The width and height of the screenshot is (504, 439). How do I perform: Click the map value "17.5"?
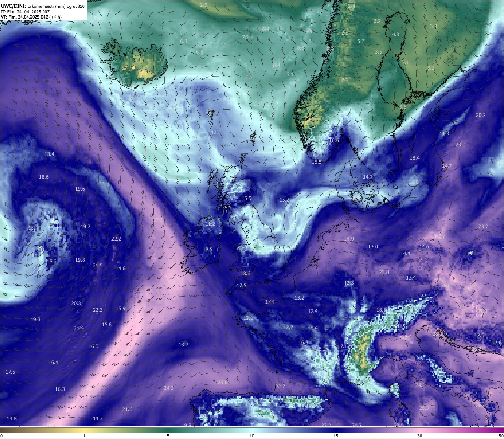pos(10,372)
